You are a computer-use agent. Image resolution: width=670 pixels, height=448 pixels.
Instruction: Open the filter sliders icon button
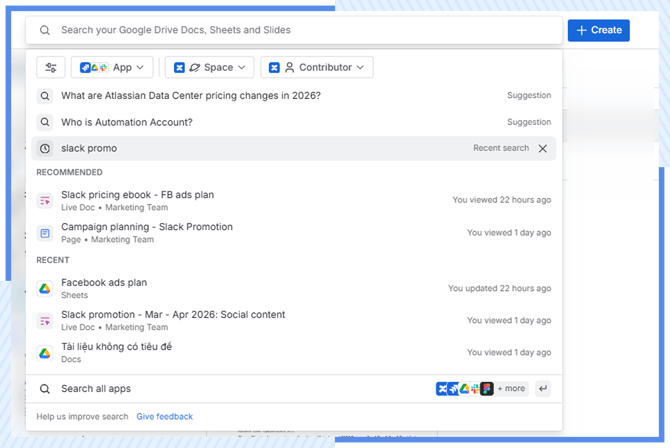click(x=51, y=68)
